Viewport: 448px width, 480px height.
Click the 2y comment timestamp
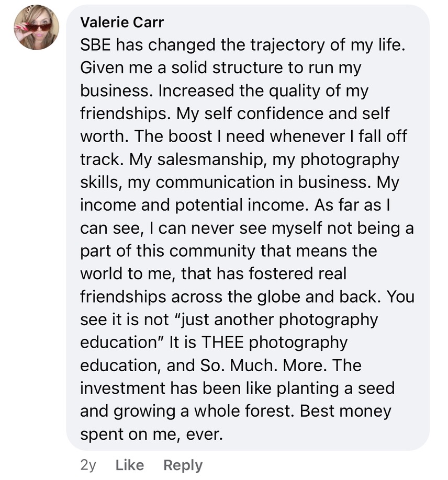click(88, 465)
